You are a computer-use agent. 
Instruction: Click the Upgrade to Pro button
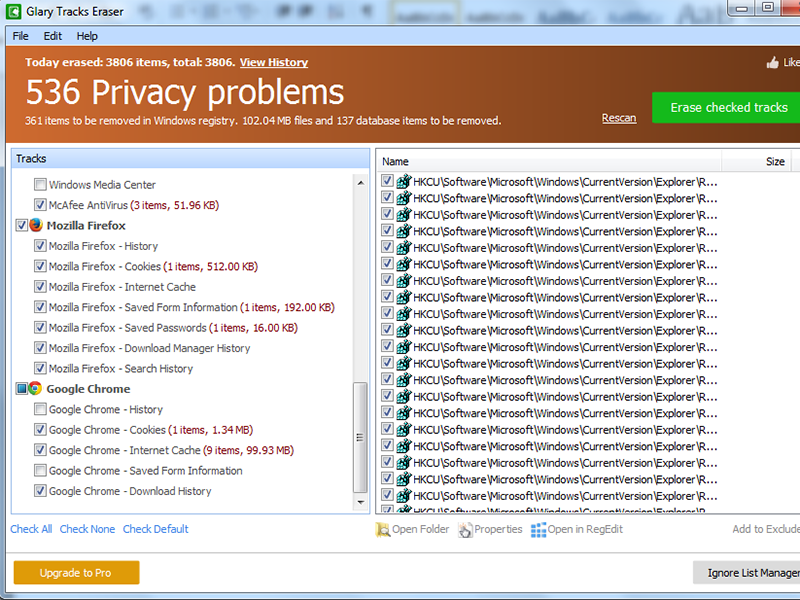pos(76,572)
